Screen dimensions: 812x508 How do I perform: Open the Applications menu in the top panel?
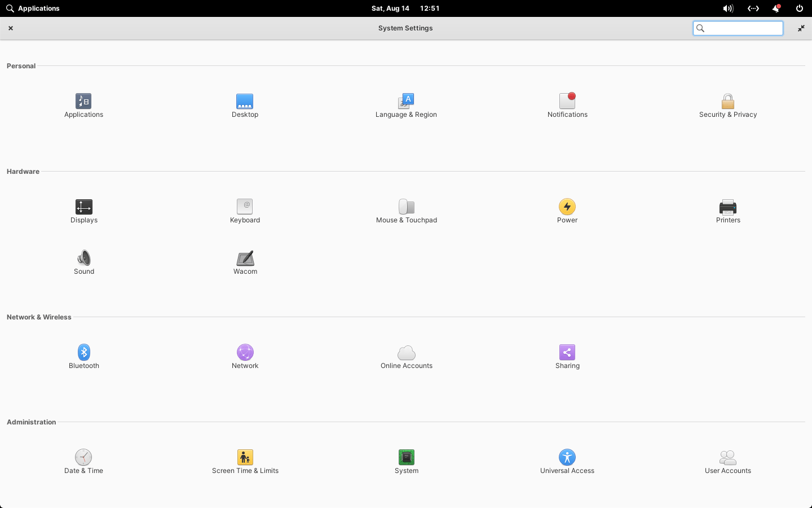[x=33, y=8]
